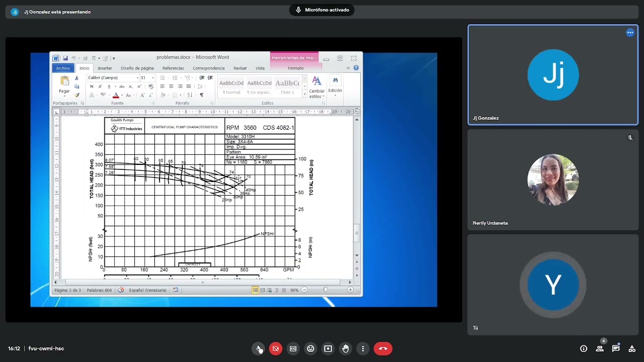Expand the styles gallery more arrow
The width and height of the screenshot is (644, 362).
pos(304,95)
